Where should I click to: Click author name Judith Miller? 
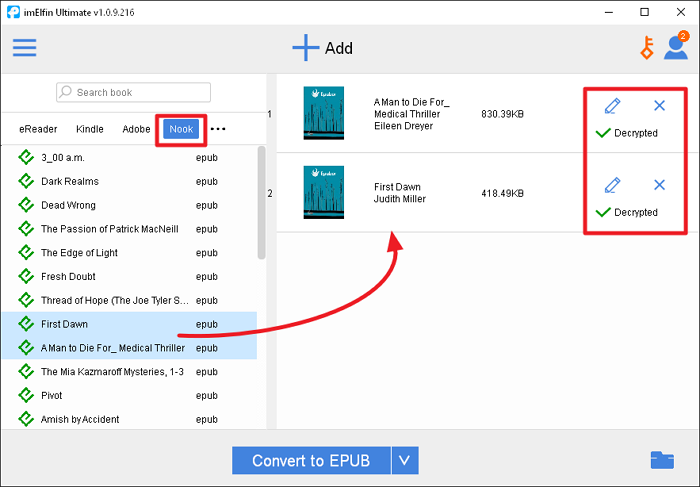[400, 199]
